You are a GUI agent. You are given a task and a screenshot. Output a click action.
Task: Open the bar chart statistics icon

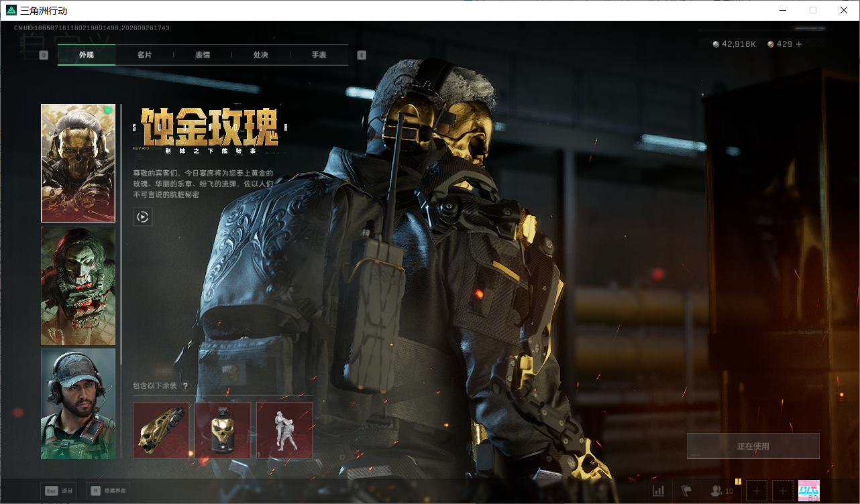pos(659,491)
